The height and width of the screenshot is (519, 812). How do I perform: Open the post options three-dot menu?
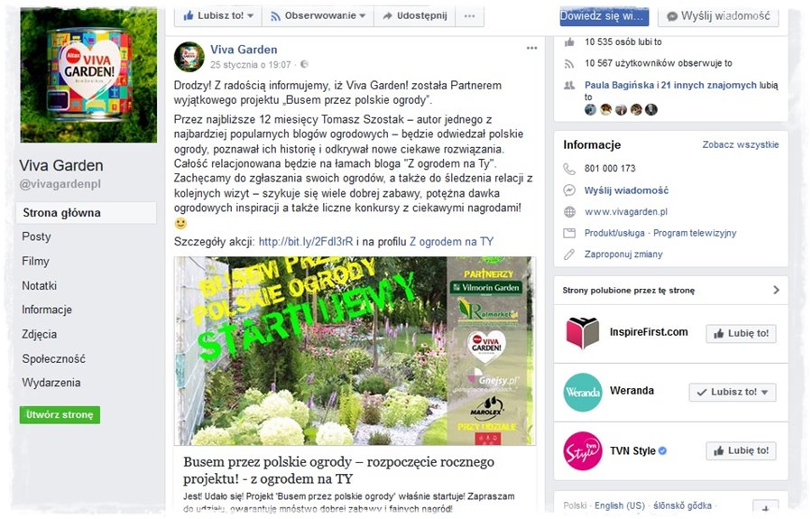[531, 48]
